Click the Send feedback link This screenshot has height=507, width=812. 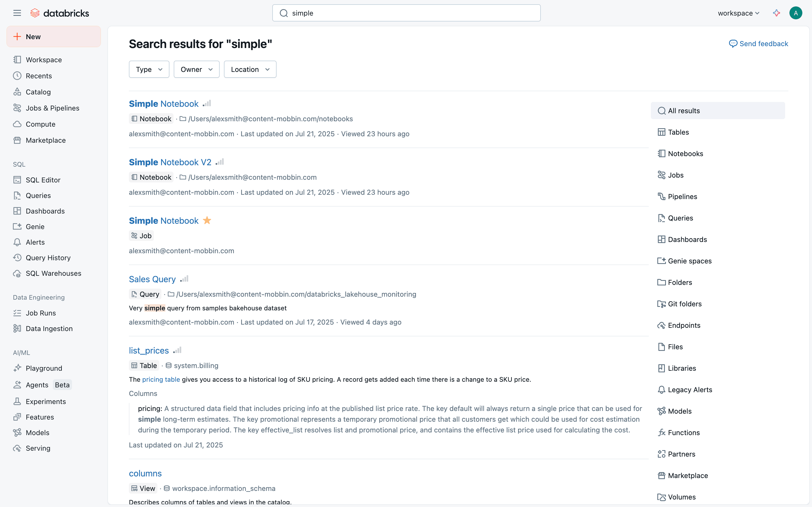pyautogui.click(x=758, y=43)
